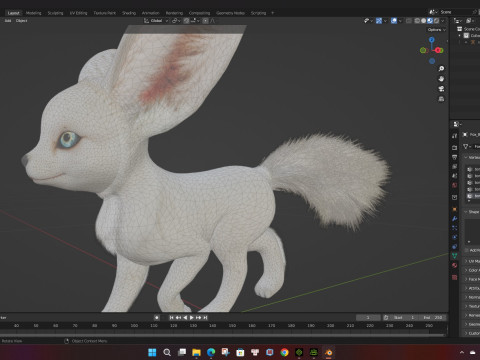Open the pivot point dropdown
The image size is (480, 360).
point(176,21)
